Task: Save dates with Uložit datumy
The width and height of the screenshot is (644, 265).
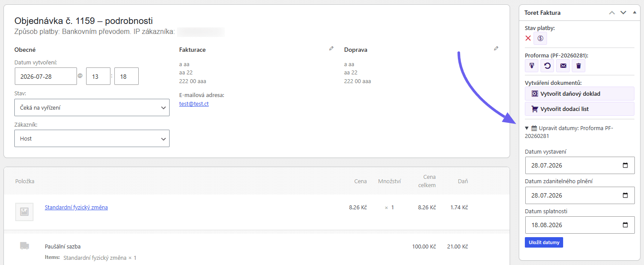Action: 544,242
